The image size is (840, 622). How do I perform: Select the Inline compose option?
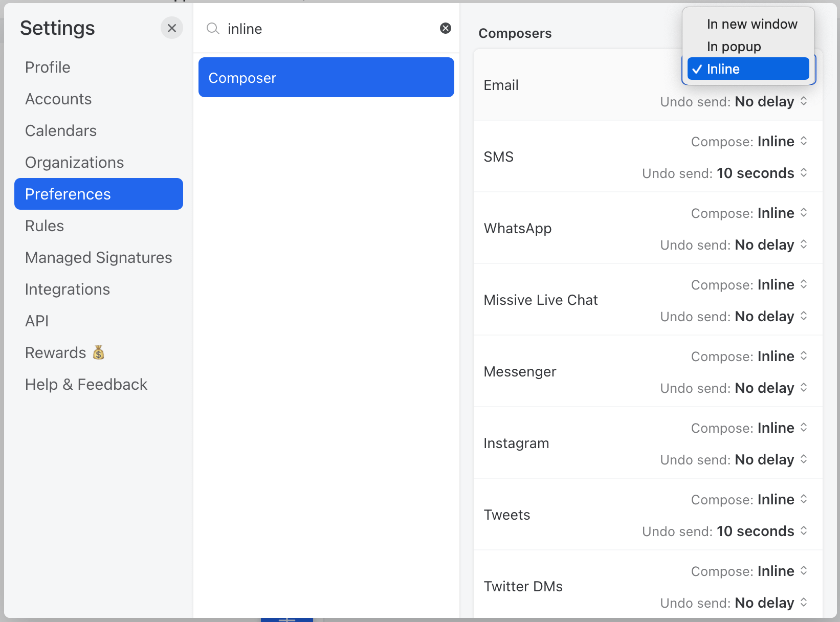(x=746, y=69)
